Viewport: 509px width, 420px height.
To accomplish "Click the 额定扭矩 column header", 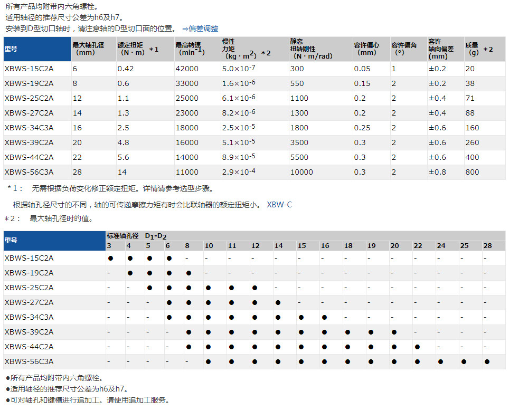I will click(145, 49).
